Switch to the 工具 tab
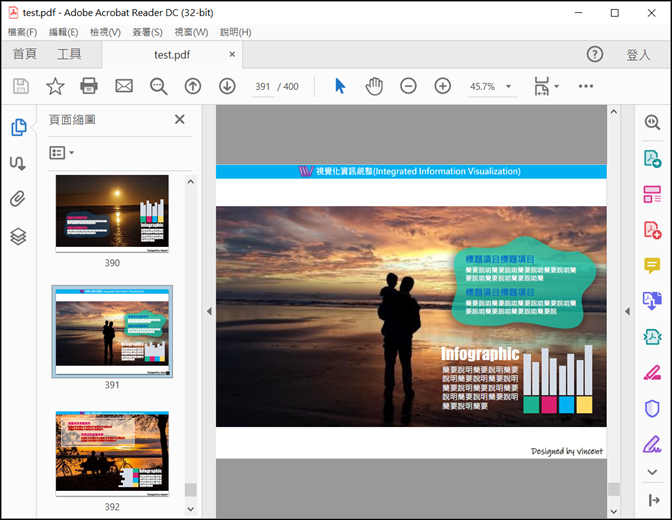 (x=69, y=54)
